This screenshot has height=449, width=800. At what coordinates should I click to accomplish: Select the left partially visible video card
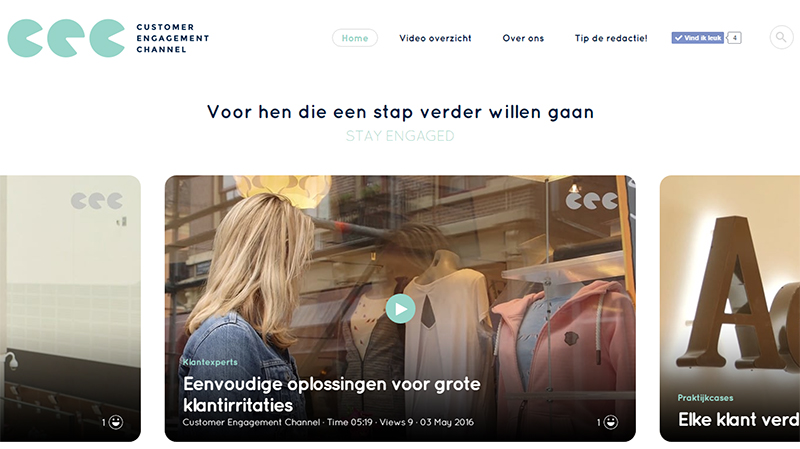click(x=70, y=309)
